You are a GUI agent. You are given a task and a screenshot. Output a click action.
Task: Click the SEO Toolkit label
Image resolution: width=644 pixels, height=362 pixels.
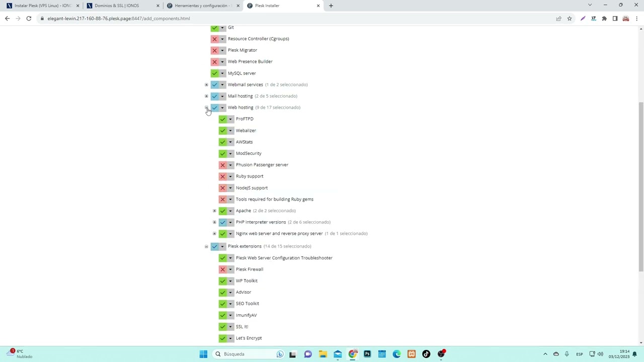coord(248,304)
